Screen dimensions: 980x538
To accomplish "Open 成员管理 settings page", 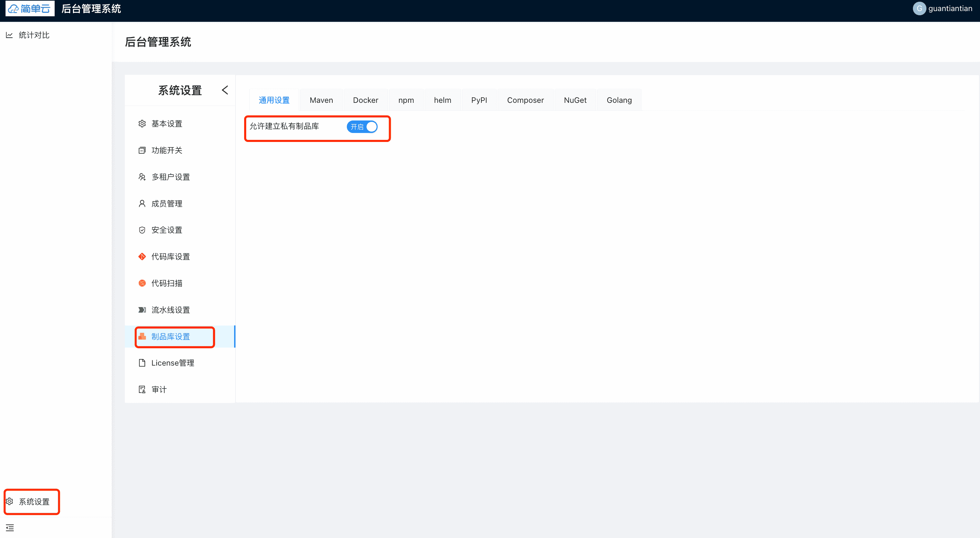I will (167, 204).
